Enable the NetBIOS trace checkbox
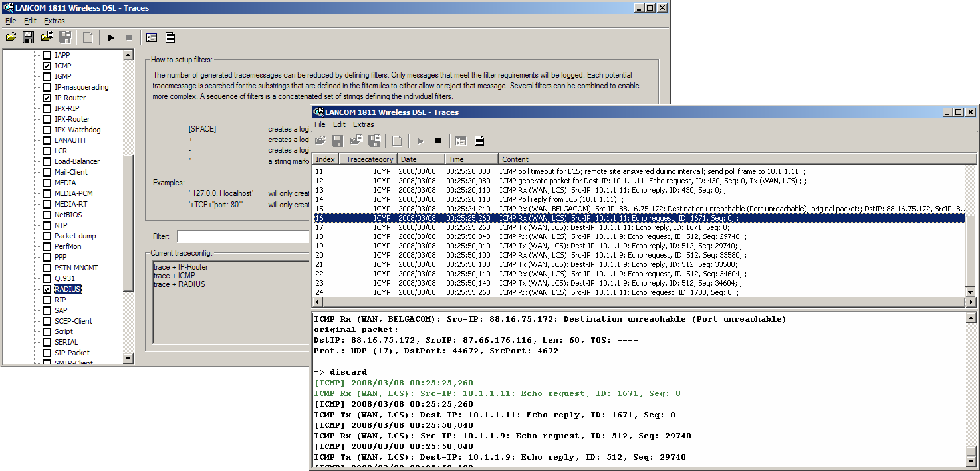 [x=47, y=215]
